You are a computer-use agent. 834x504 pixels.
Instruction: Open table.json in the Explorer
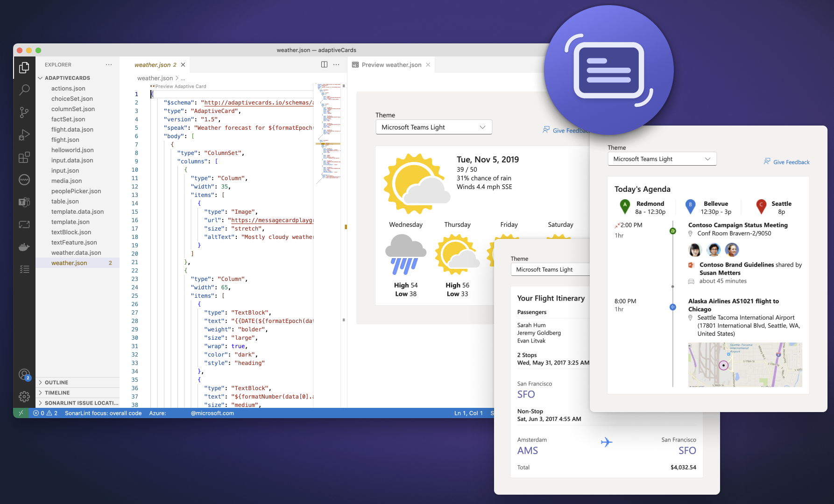(x=78, y=201)
